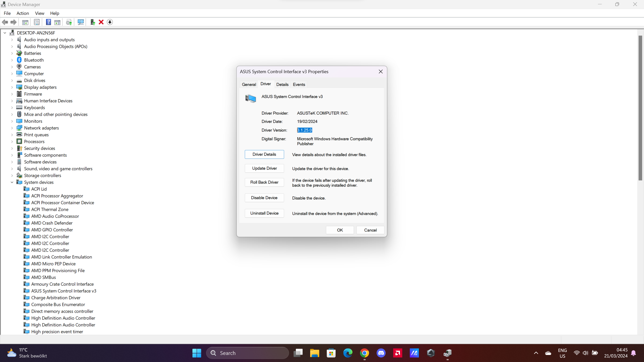644x362 pixels.
Task: Select Armoury Crate Control Interface device
Action: coord(62,284)
